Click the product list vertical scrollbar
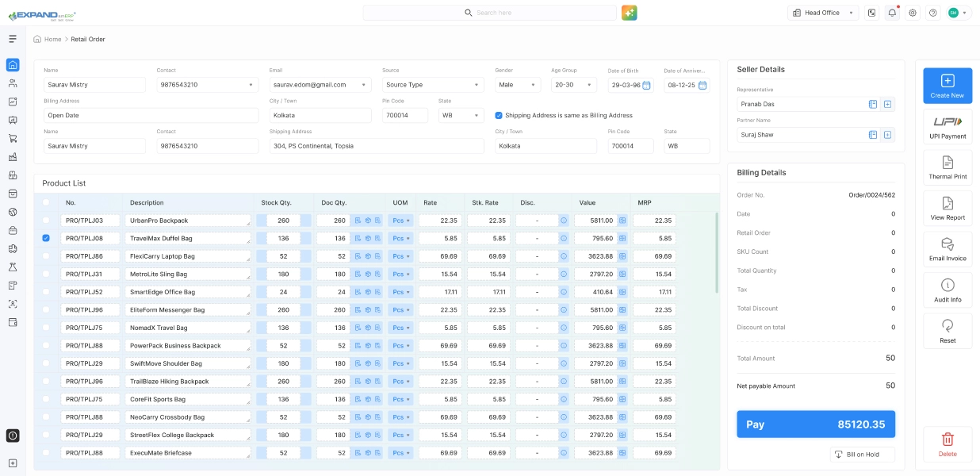The width and height of the screenshot is (980, 476). pos(716,254)
